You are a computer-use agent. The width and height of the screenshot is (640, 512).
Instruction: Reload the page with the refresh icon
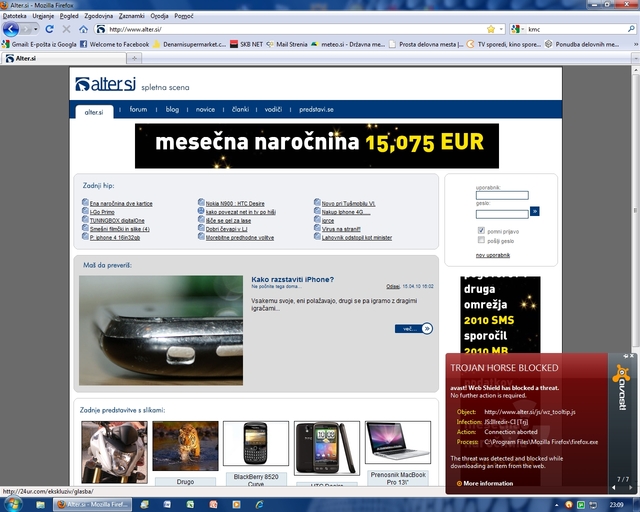[x=49, y=29]
